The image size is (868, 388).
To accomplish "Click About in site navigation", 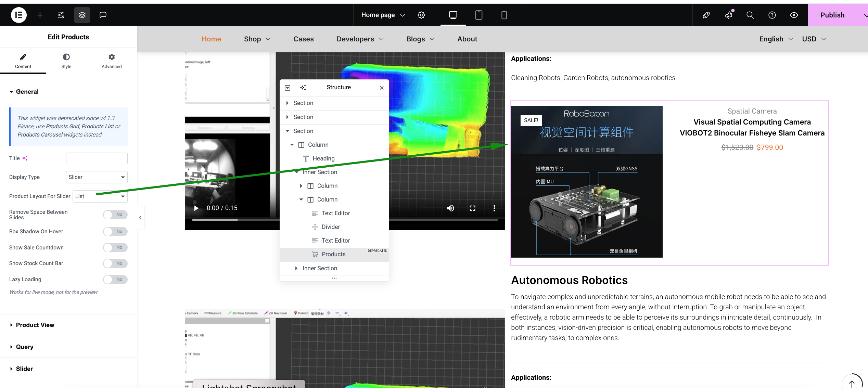I will tap(468, 39).
